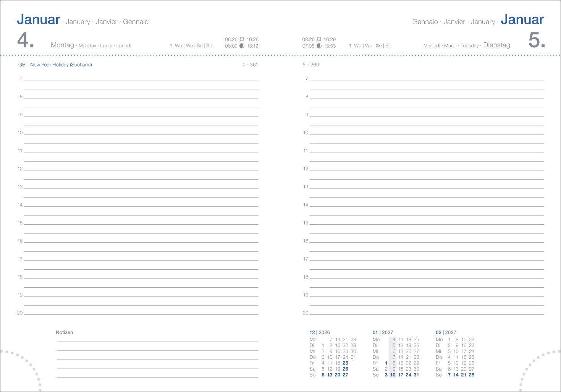561x392 pixels.
Task: Click the moon phase icon on Tuesday's page
Action: 319,46
